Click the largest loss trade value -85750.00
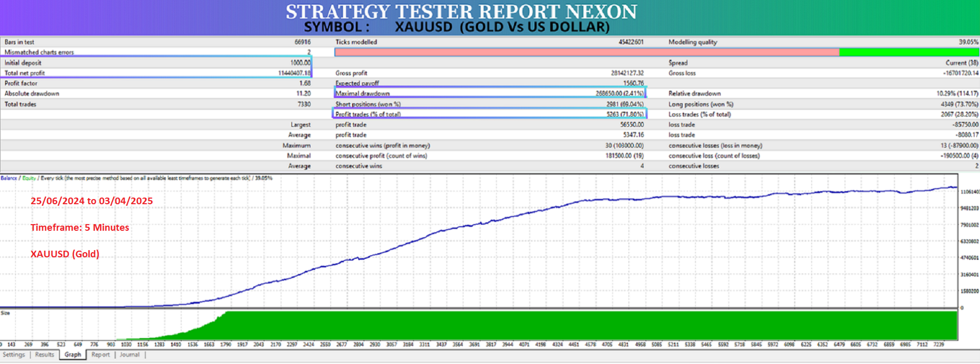 click(965, 125)
